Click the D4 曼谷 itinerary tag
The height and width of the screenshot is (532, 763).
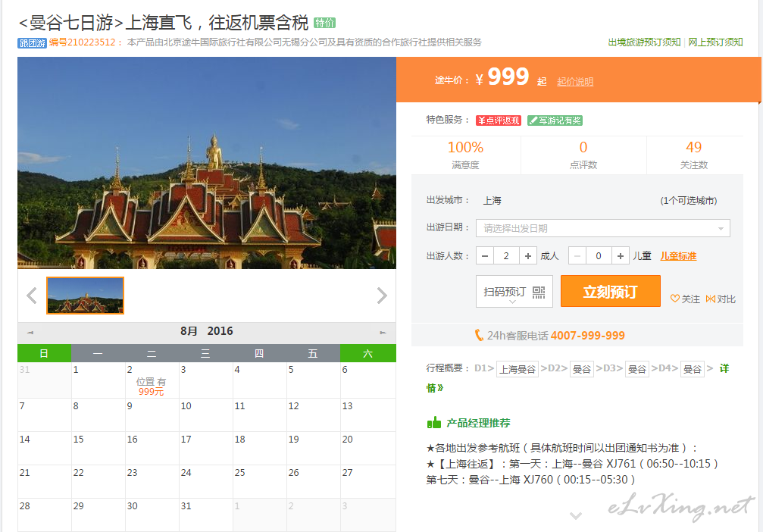pyautogui.click(x=692, y=369)
